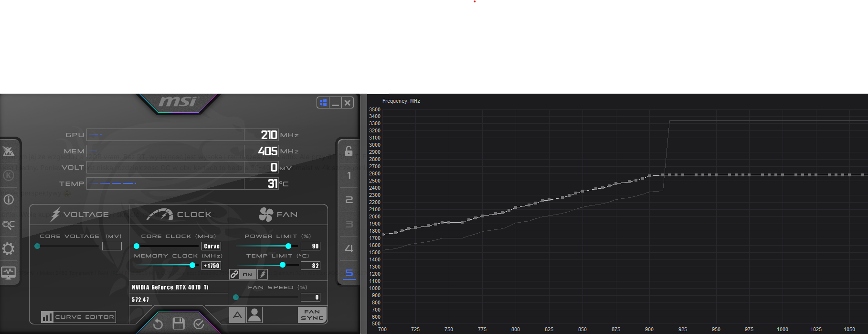Image resolution: width=868 pixels, height=334 pixels.
Task: Click curve point at 850 mV
Action: [x=582, y=191]
